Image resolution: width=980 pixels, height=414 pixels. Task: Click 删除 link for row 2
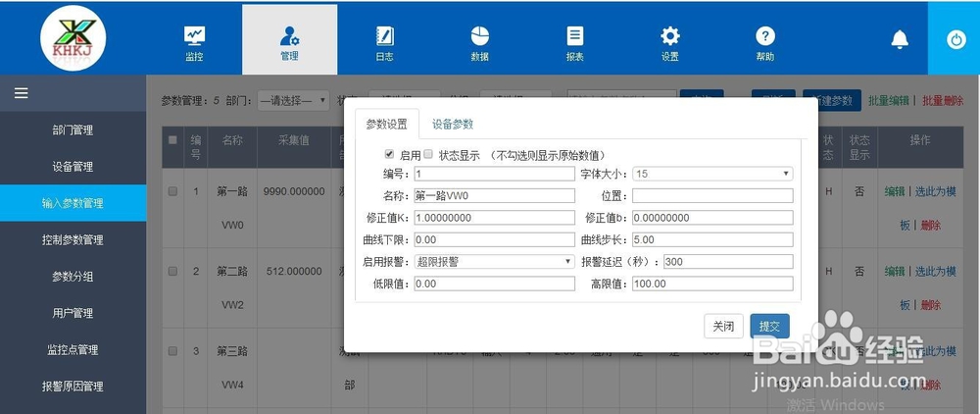(931, 305)
